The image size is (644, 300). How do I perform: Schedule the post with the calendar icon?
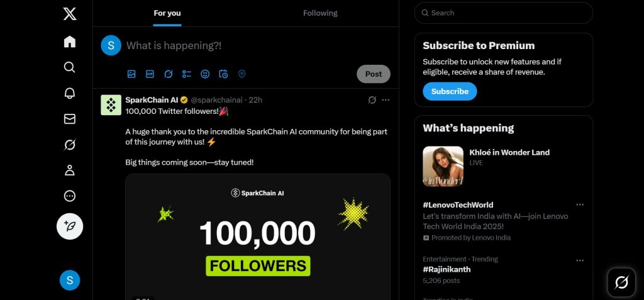(x=223, y=74)
